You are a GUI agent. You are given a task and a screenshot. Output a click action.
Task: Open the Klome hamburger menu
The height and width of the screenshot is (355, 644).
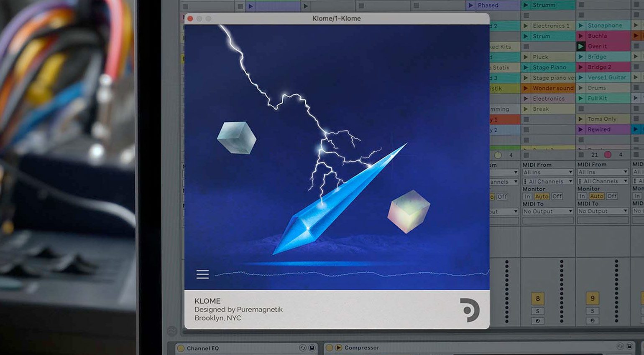(202, 274)
